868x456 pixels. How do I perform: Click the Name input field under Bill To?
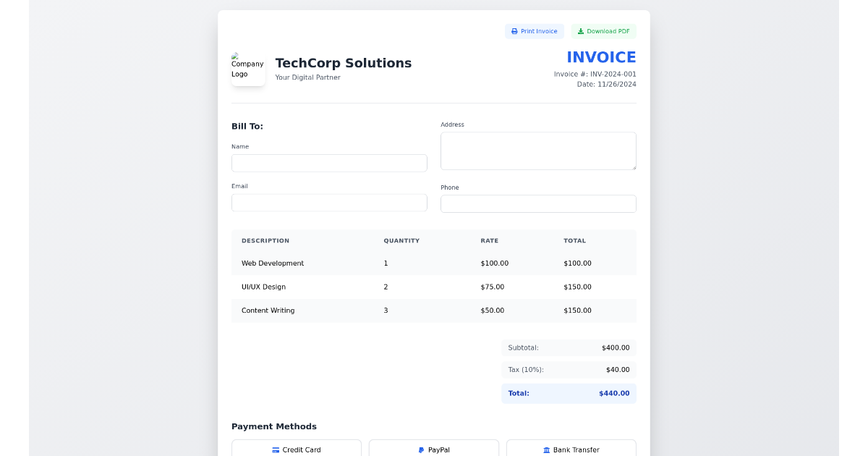tap(329, 163)
